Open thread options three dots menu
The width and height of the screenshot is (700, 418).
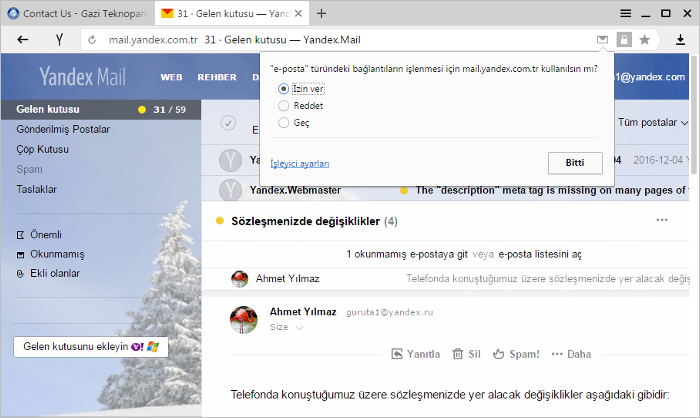click(662, 220)
